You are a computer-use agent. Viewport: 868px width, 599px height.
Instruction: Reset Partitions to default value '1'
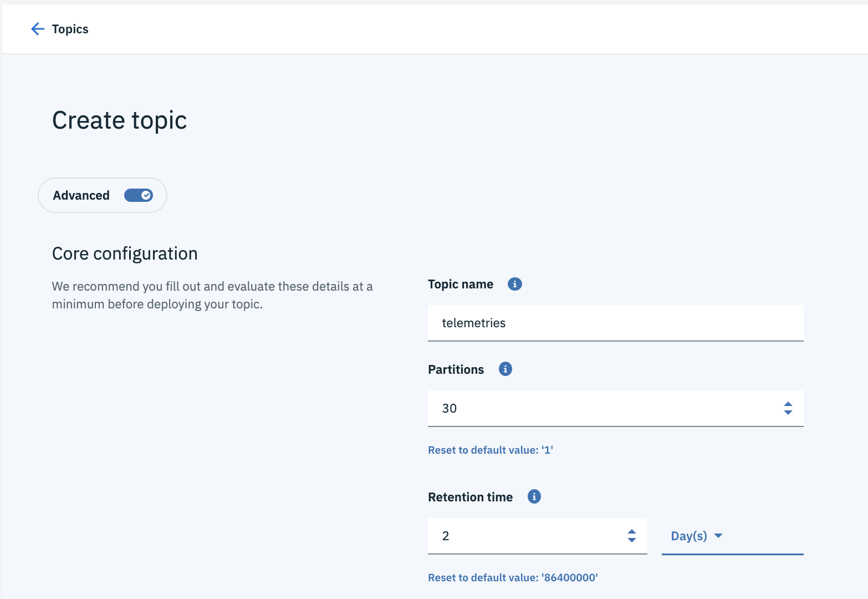point(490,450)
